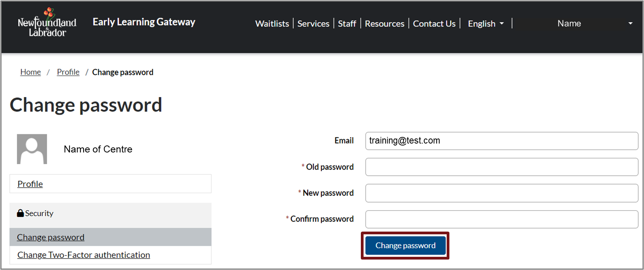
Task: Focus the Old password input field
Action: coord(501,167)
